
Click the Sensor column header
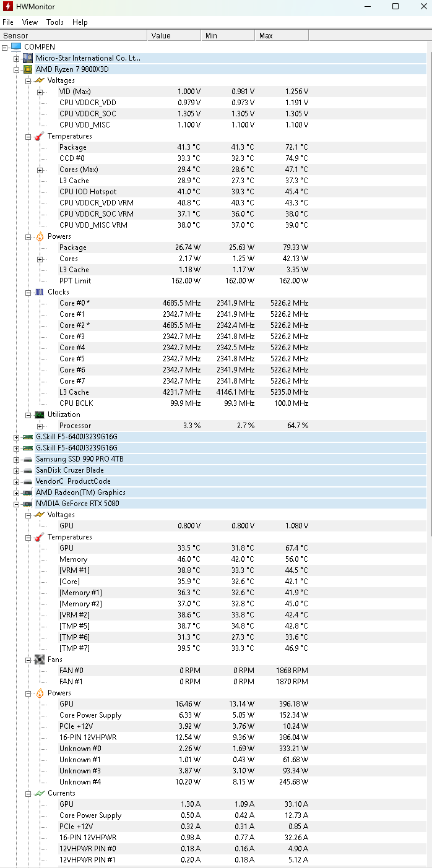[x=74, y=35]
